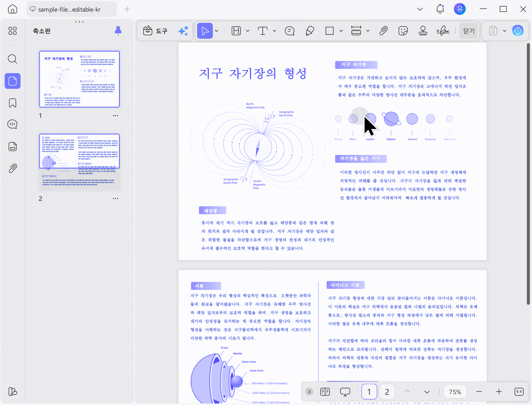Open the AI assistant round icon

[x=518, y=31]
